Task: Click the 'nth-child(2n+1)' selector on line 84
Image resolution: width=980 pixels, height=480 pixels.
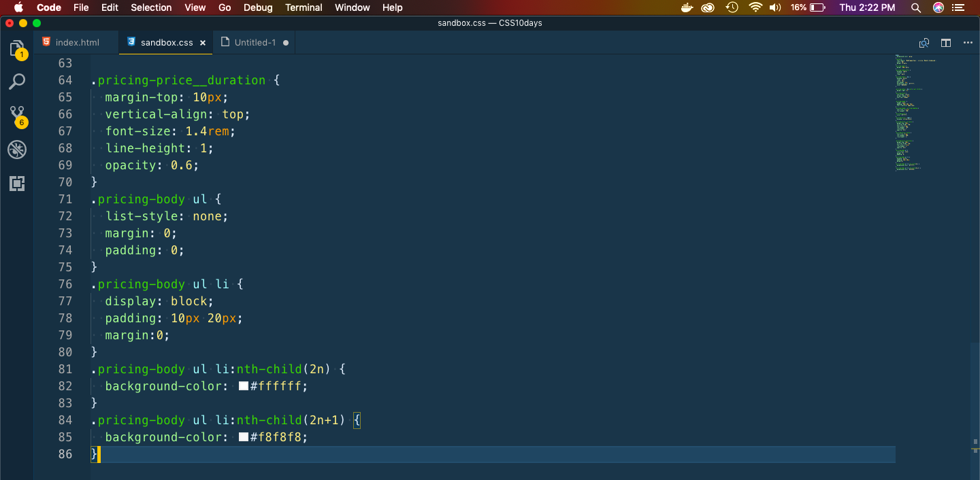Action: (291, 420)
